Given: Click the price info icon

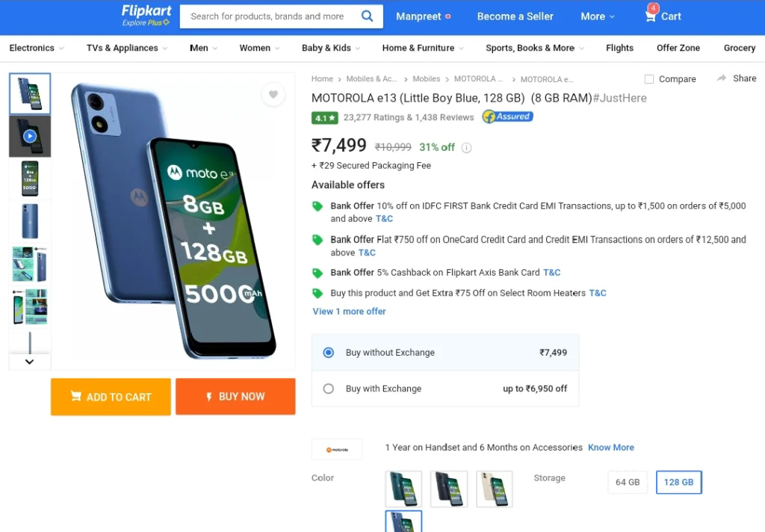Looking at the screenshot, I should coord(466,147).
